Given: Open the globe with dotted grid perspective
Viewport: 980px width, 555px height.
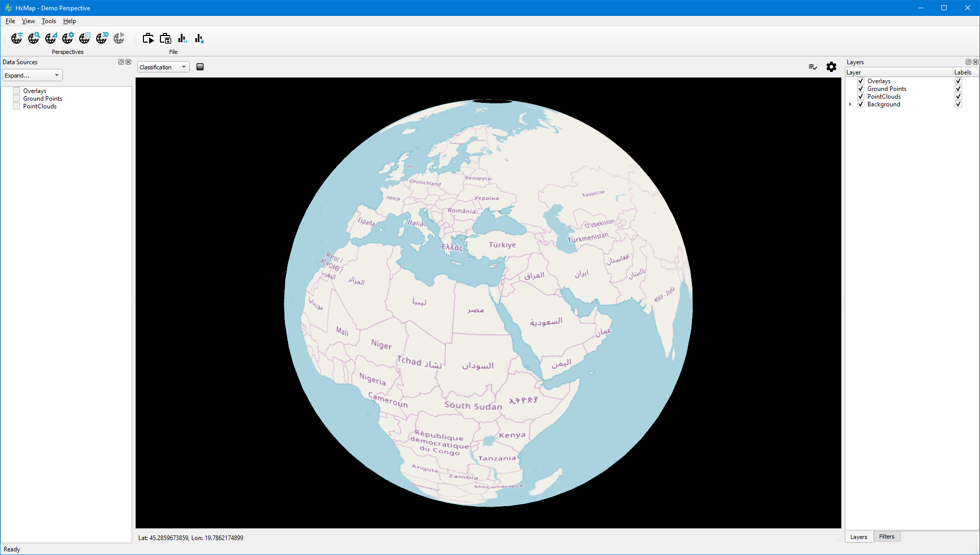Looking at the screenshot, I should [x=85, y=39].
